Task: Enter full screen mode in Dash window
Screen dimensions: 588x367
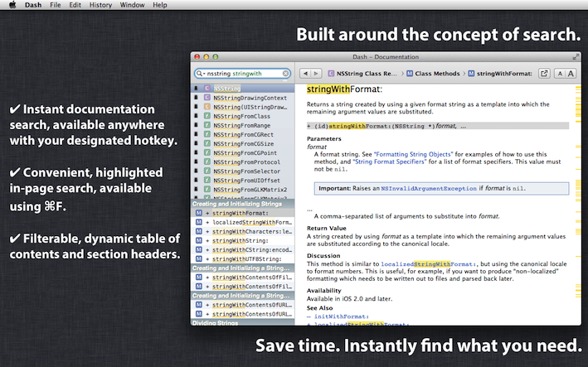Action: [x=576, y=57]
